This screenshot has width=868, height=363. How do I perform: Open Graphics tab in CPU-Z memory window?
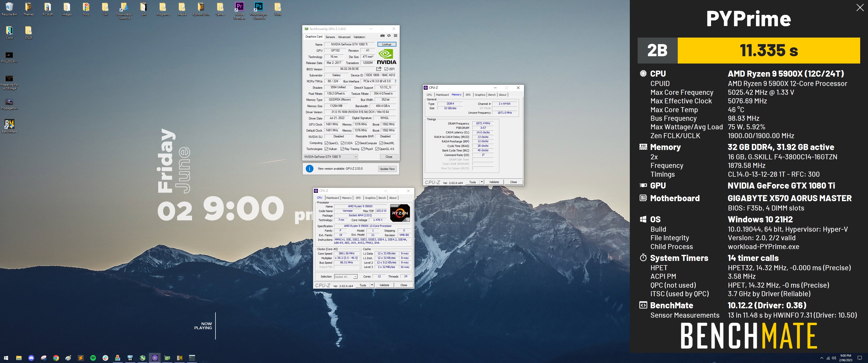(480, 95)
